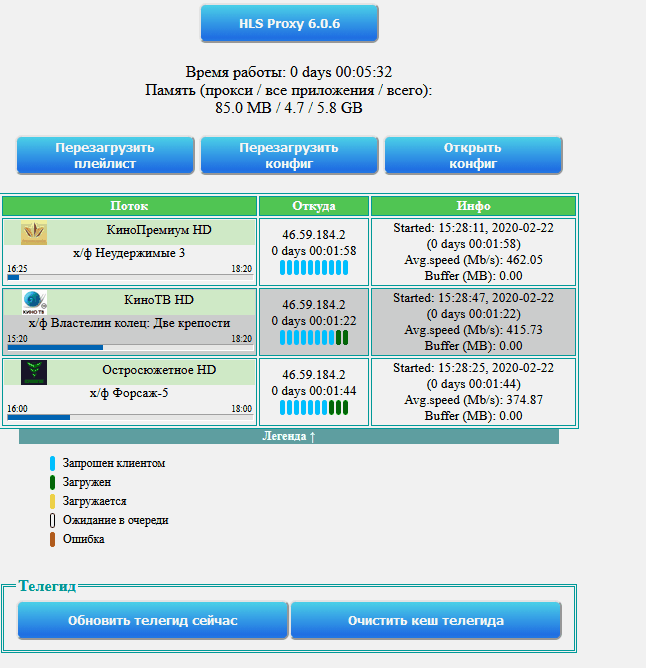Click duration 0 days 00:01:44 in Откуда
Image resolution: width=646 pixels, height=668 pixels.
(x=314, y=391)
